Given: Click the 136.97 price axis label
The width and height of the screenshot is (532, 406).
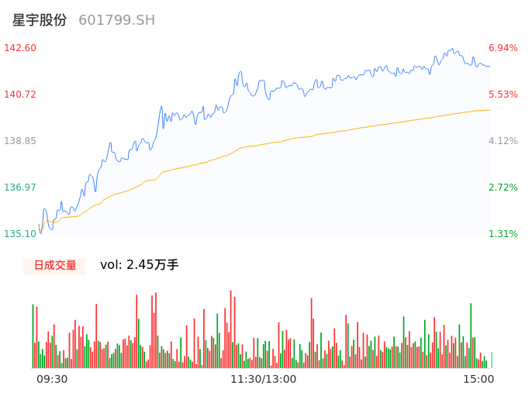Looking at the screenshot, I should (x=20, y=188).
